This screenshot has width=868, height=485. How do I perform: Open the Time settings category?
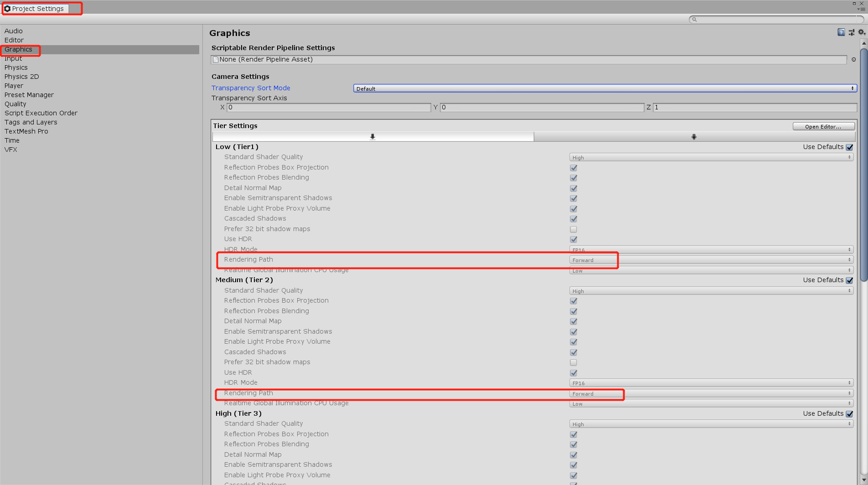(x=12, y=140)
